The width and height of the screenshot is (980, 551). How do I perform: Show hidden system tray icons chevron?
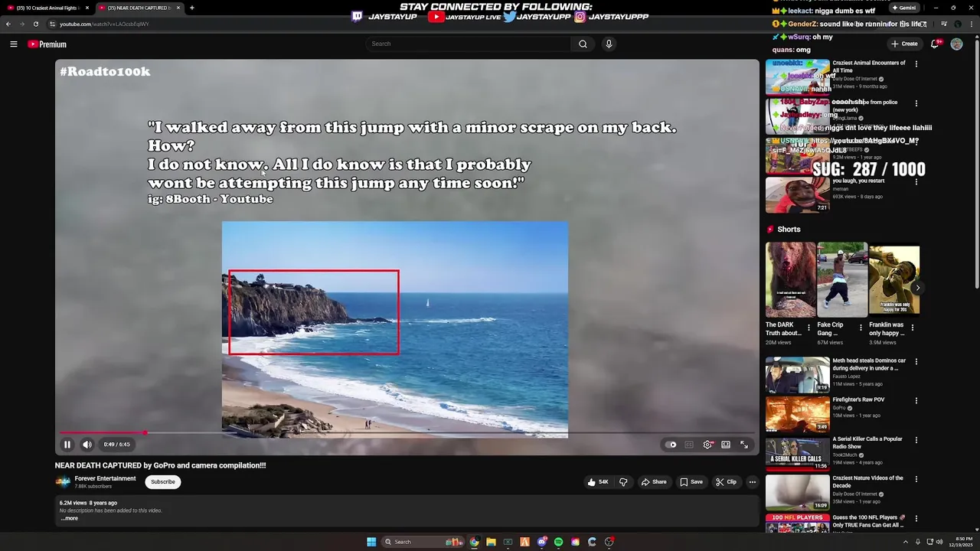[905, 542]
